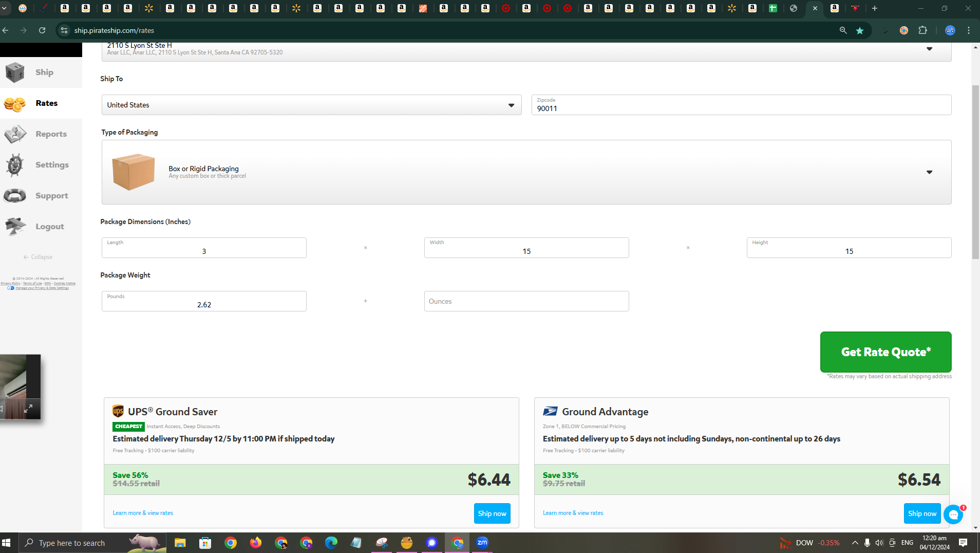Click the ENG language indicator
980x553 pixels.
[907, 543]
